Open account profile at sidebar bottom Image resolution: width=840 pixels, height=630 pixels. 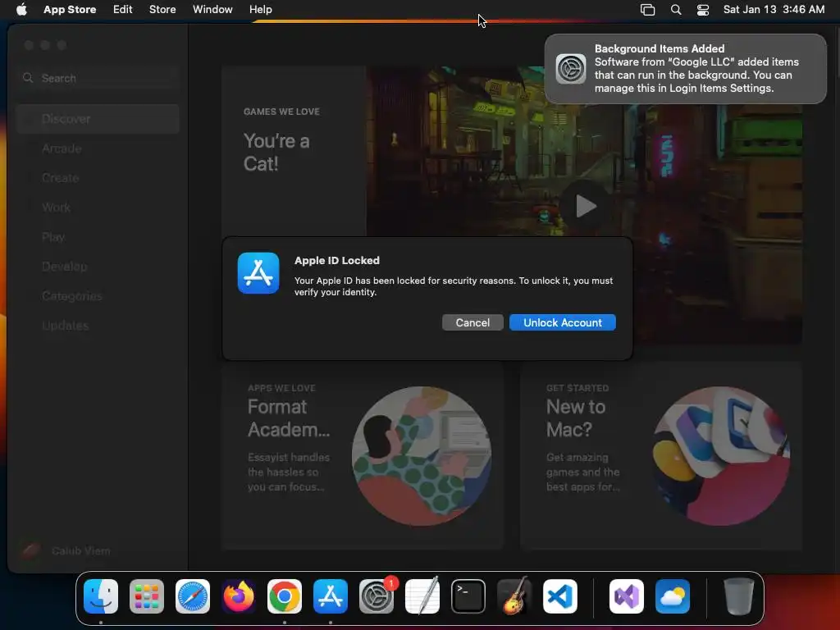pos(66,550)
